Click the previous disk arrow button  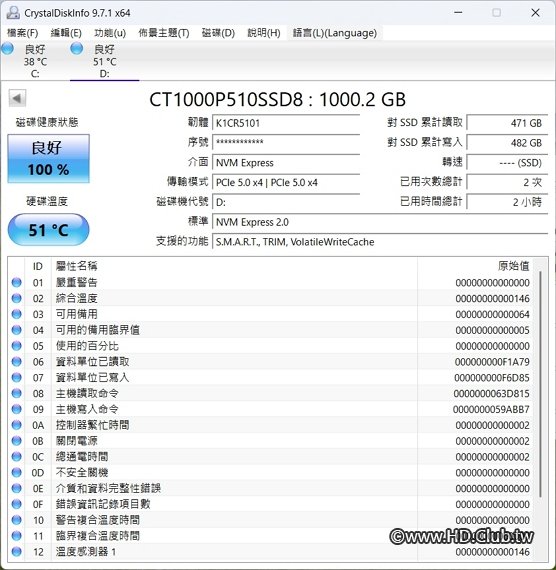point(17,98)
